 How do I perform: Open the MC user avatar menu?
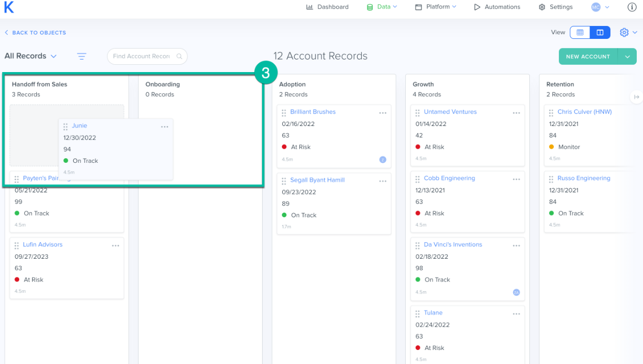(x=600, y=7)
